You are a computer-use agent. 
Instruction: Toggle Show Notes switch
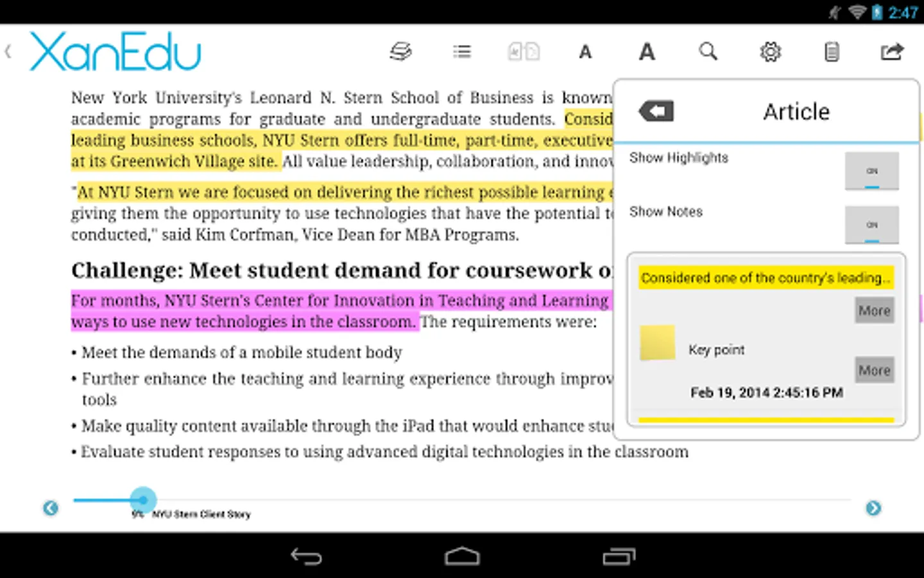point(871,225)
